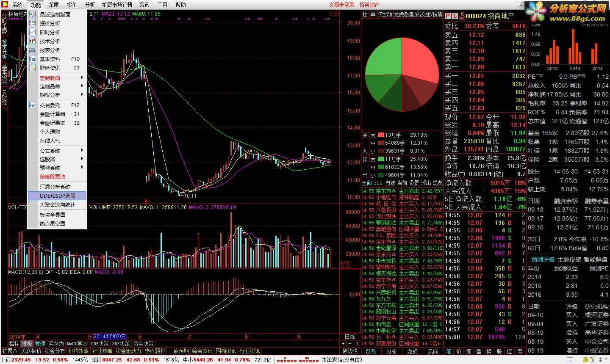Toggle 日线 period selector
This screenshot has width=610, height=364.
tap(350, 336)
